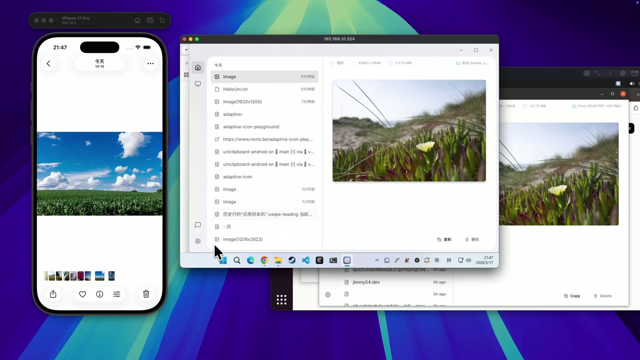640x360 pixels.
Task: Open File Explorer from the taskbar
Action: pyautogui.click(x=278, y=260)
